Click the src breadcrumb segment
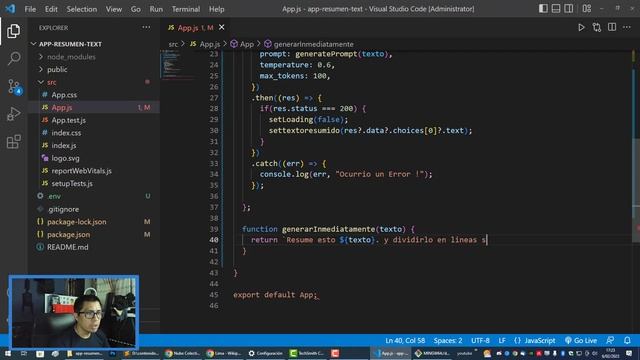 173,44
